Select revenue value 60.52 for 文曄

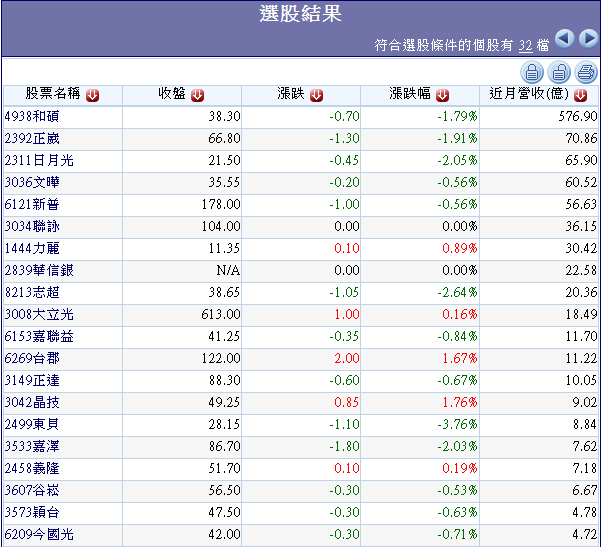coord(581,182)
